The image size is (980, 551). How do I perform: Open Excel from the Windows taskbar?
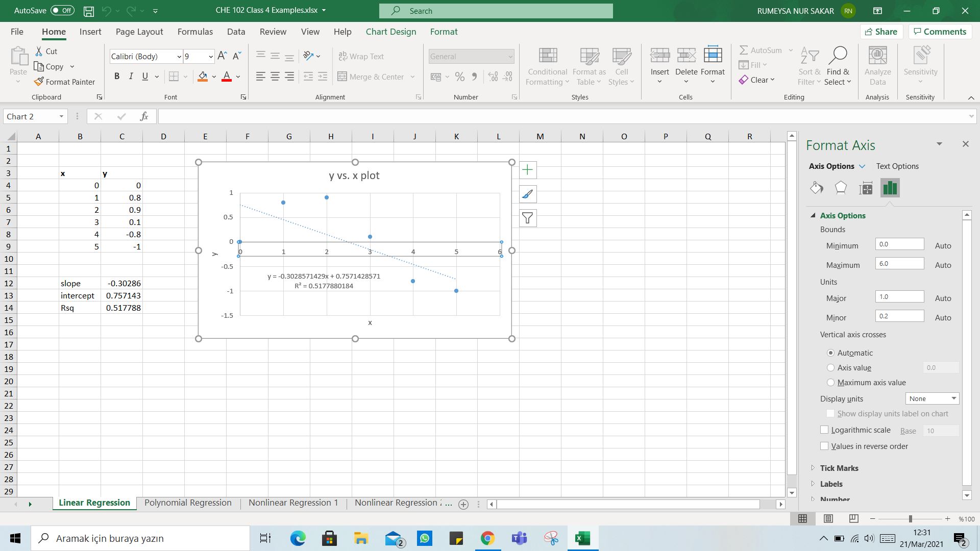tap(582, 538)
